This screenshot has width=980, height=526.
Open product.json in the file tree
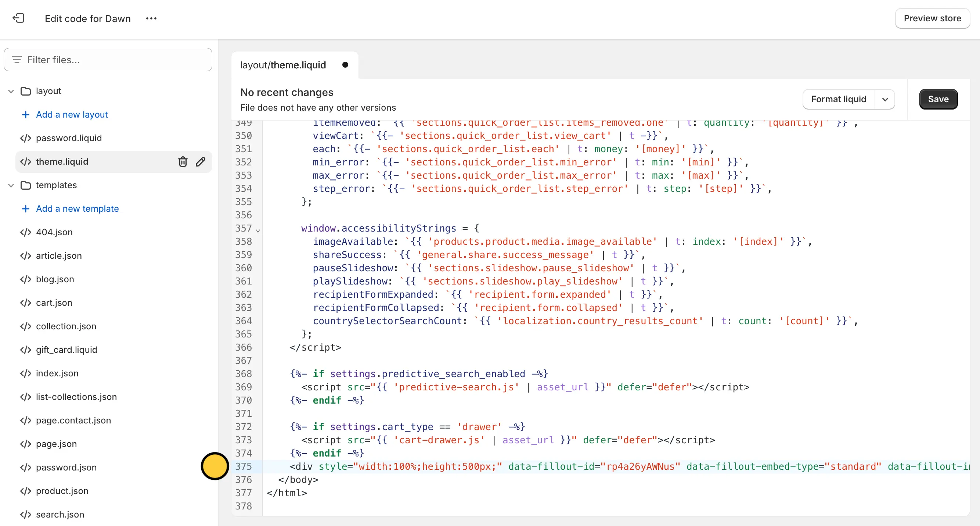[62, 491]
